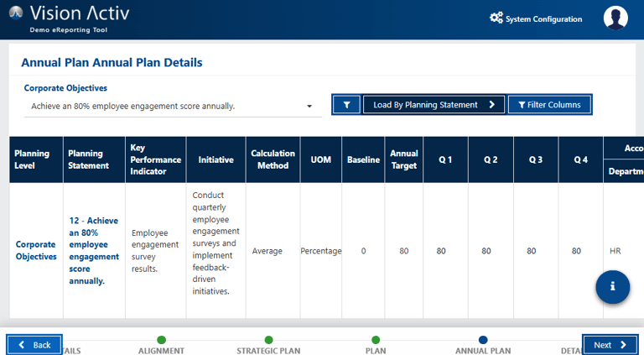The image size is (644, 355).
Task: Click the Initiative column header
Action: (x=216, y=159)
